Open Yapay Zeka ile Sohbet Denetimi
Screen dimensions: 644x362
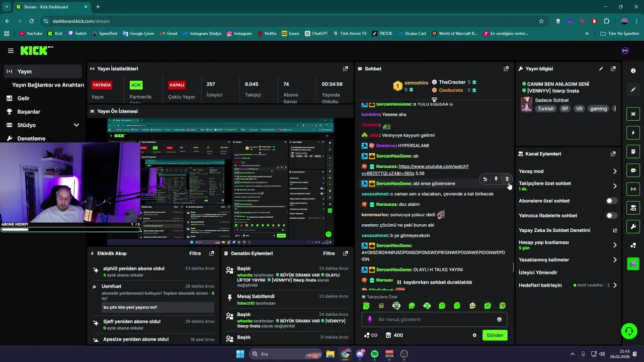567,230
